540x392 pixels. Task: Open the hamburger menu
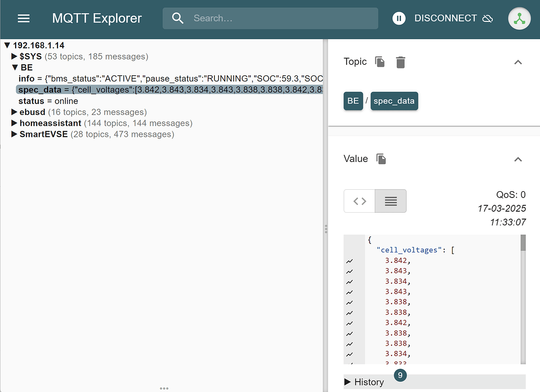24,18
